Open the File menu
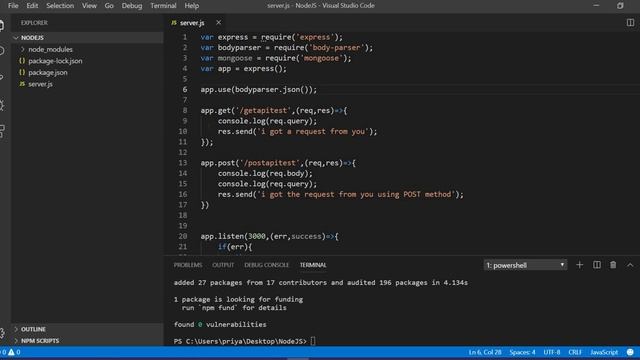640x360 pixels. [x=13, y=6]
